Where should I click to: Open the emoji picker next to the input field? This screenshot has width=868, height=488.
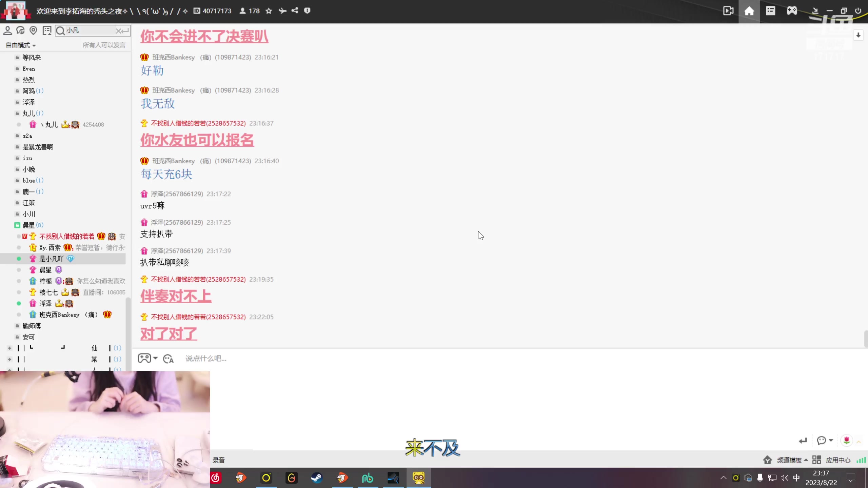click(168, 359)
